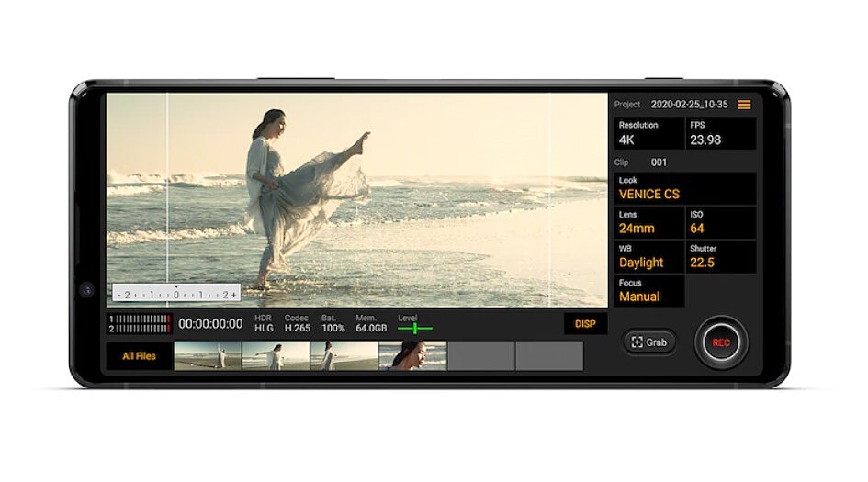Click the exposure scale below the viewfinder
Viewport: 868px width, 482px height.
pos(176,294)
